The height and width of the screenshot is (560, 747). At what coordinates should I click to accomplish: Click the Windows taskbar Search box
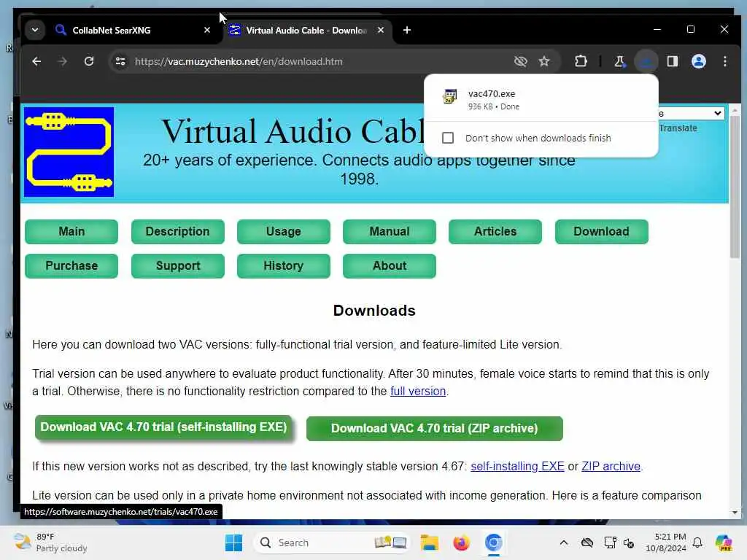pyautogui.click(x=332, y=542)
